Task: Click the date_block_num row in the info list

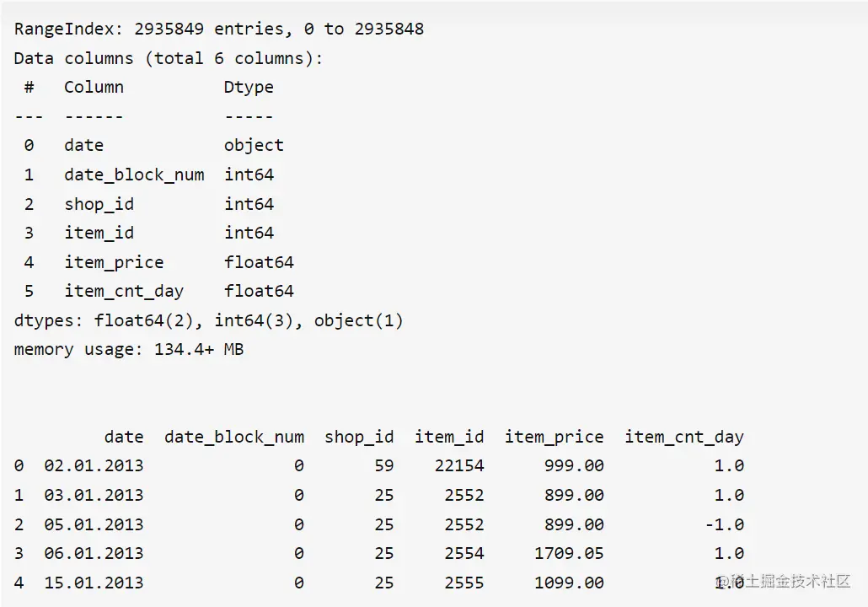Action: [134, 175]
